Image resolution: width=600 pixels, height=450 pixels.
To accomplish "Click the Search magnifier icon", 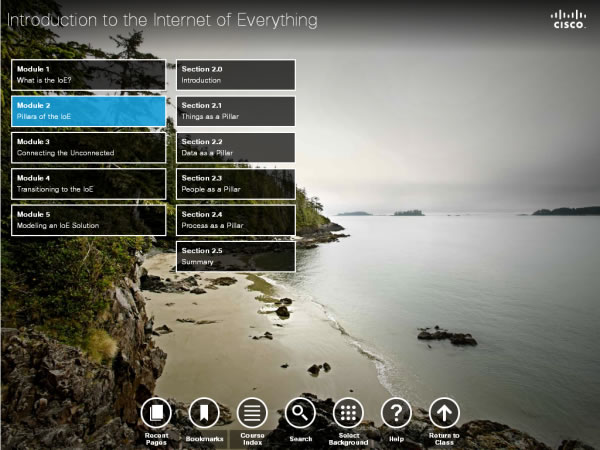I will [x=300, y=412].
